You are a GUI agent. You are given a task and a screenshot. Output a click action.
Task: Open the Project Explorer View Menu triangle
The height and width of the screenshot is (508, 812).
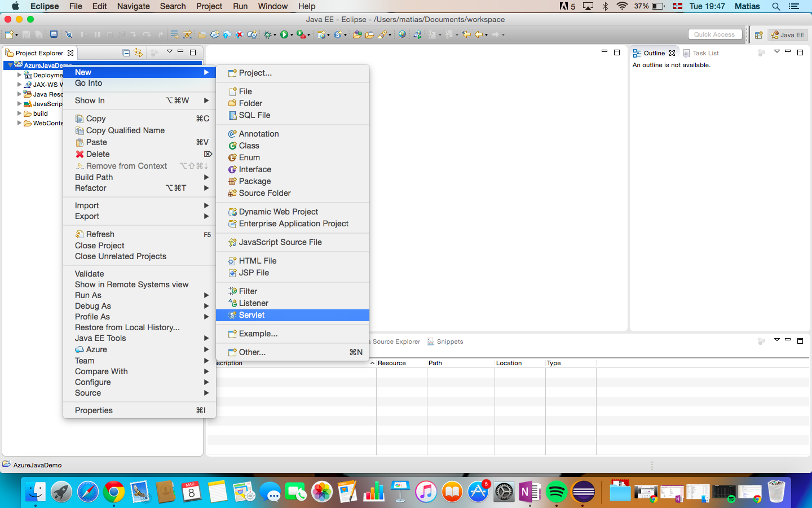click(169, 52)
